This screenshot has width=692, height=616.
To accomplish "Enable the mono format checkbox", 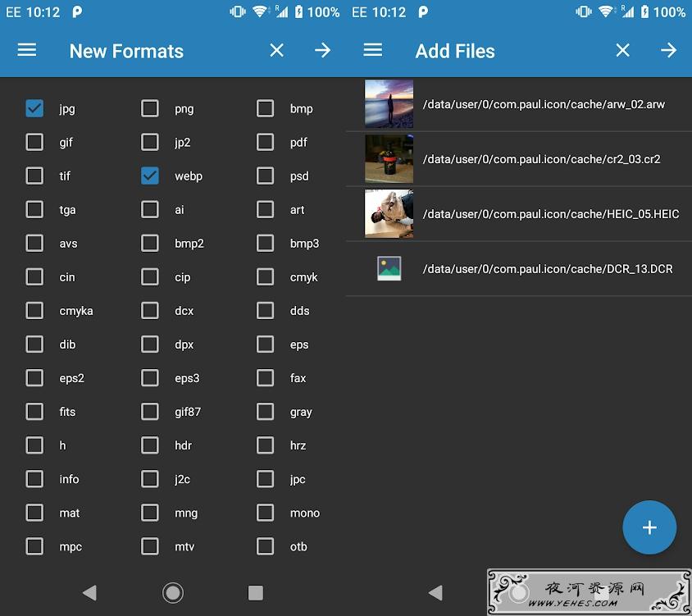I will pos(265,513).
